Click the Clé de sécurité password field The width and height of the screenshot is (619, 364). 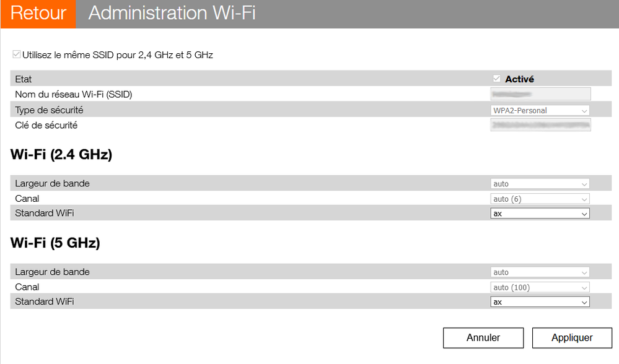pyautogui.click(x=539, y=124)
